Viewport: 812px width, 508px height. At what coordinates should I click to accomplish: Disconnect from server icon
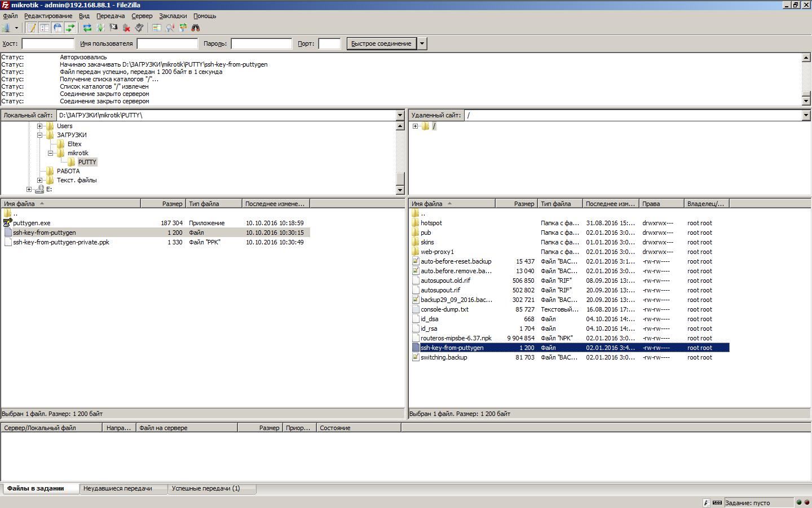pyautogui.click(x=126, y=28)
